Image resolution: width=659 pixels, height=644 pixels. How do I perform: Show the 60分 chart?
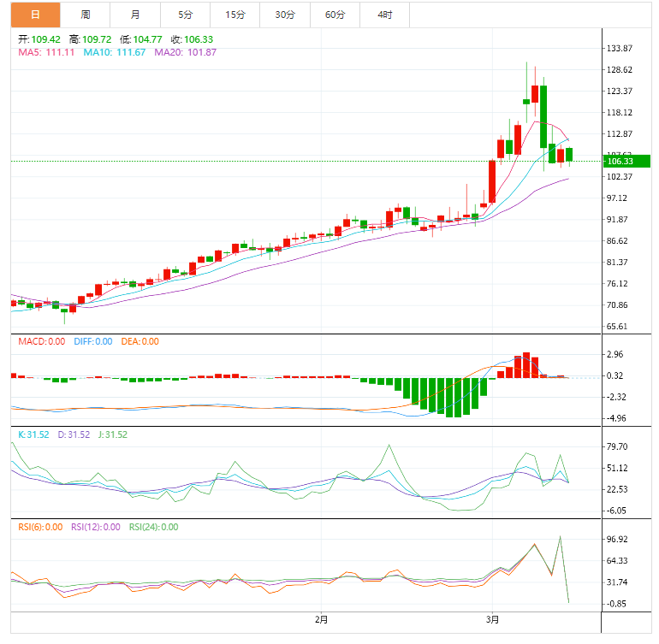pos(335,15)
